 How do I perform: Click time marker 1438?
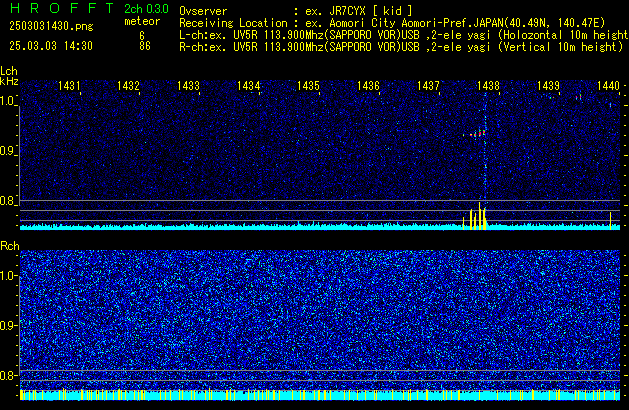tap(488, 86)
